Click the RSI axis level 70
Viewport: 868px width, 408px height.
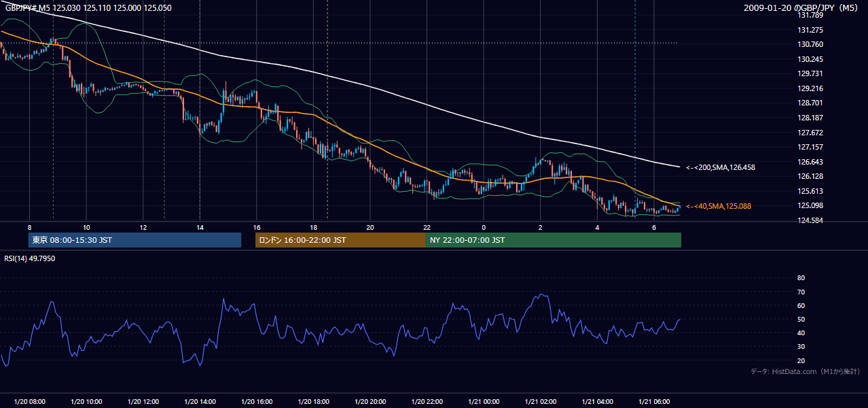click(801, 292)
